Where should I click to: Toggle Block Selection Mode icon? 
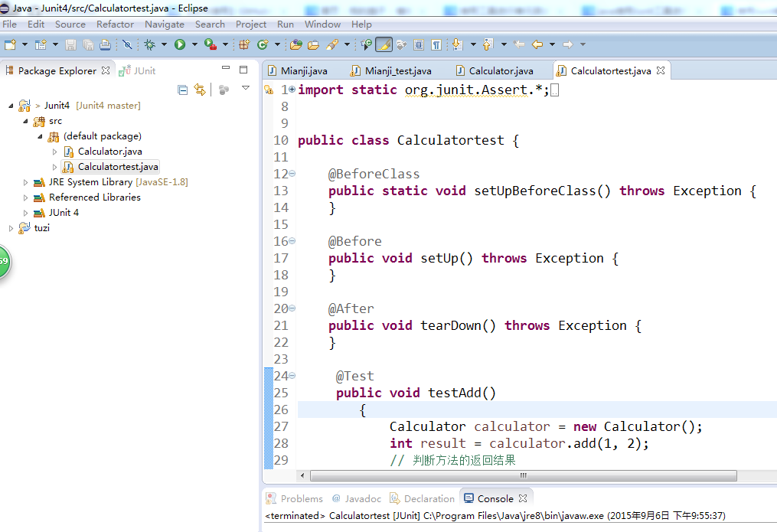(419, 44)
